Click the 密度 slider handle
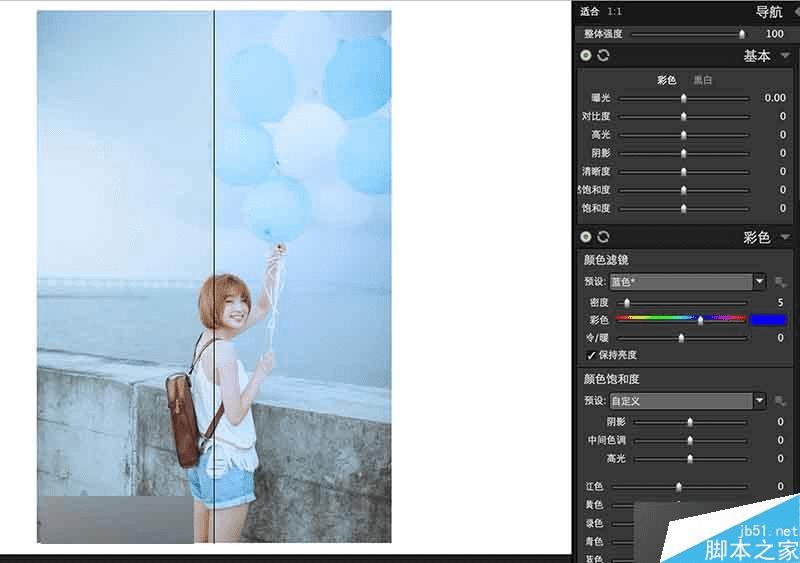 pyautogui.click(x=627, y=303)
